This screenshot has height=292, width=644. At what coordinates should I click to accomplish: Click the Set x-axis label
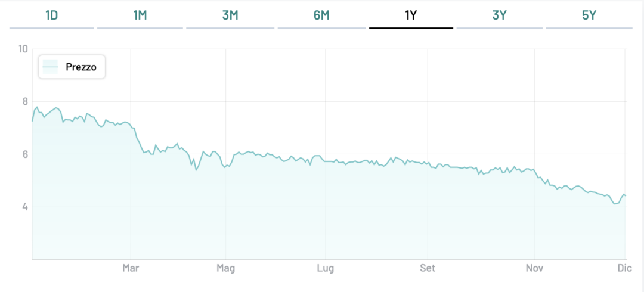(x=427, y=268)
